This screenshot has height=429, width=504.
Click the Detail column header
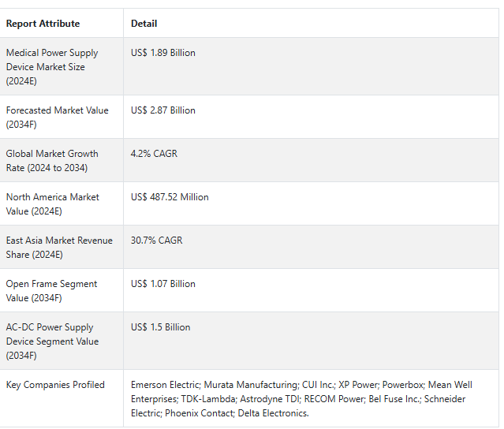point(144,24)
